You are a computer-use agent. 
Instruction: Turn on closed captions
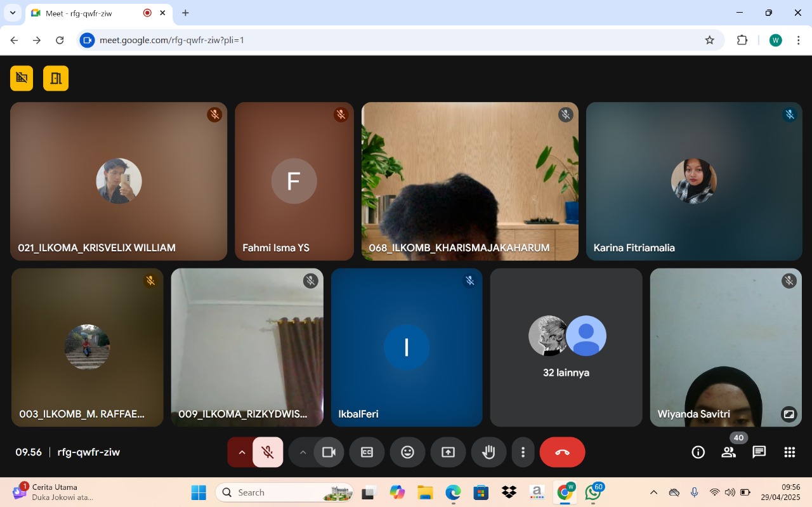click(367, 452)
